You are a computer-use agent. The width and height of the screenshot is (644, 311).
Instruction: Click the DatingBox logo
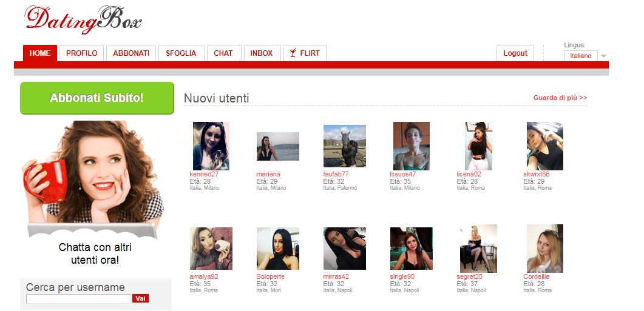(x=83, y=19)
